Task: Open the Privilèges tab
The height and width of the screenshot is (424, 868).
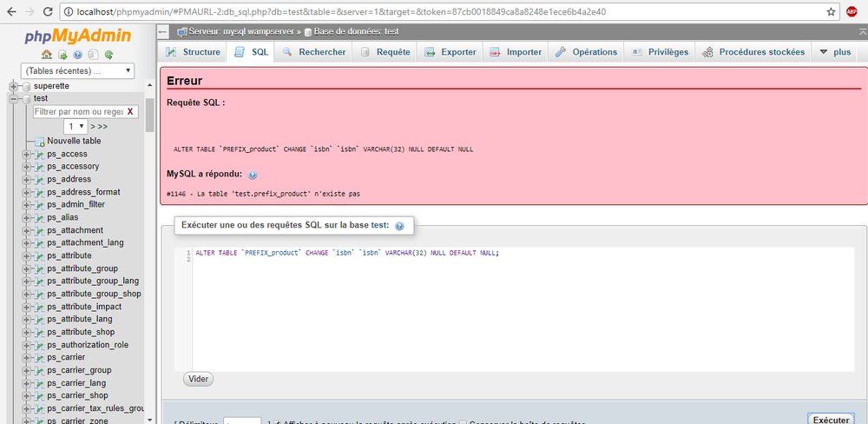Action: [661, 52]
